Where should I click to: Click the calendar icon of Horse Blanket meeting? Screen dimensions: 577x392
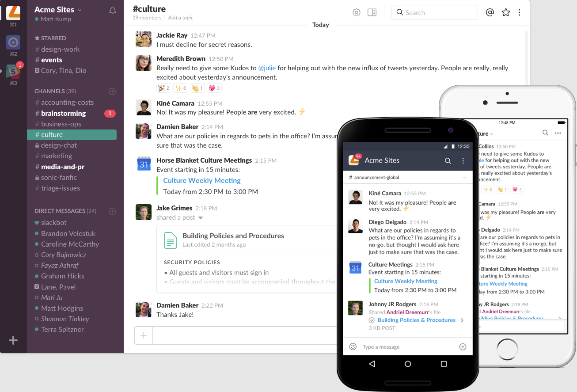click(144, 164)
